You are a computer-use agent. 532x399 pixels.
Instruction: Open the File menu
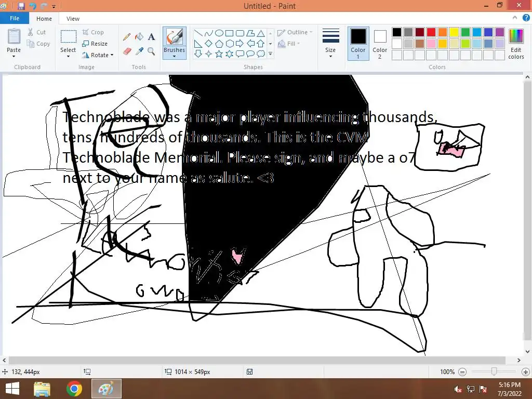(14, 18)
